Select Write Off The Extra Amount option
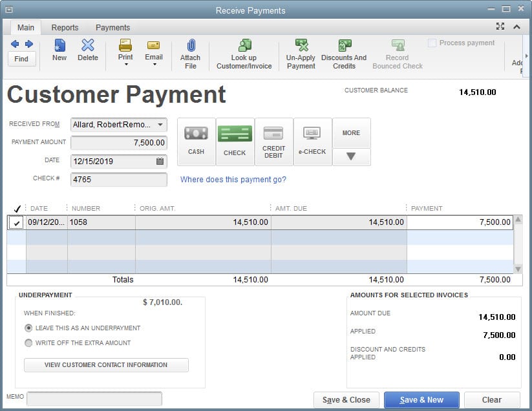Viewport: 532px width, 411px height. click(28, 343)
